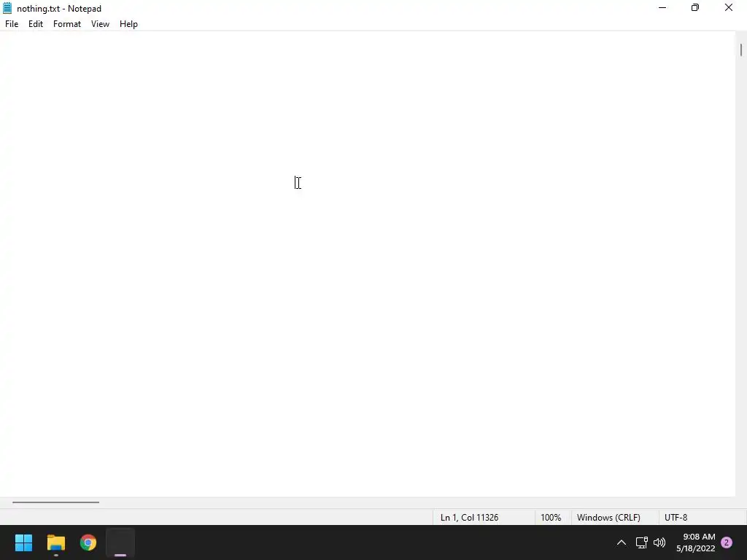Open the volume speaker tray icon
Screen dimensions: 747x560
pyautogui.click(x=659, y=542)
